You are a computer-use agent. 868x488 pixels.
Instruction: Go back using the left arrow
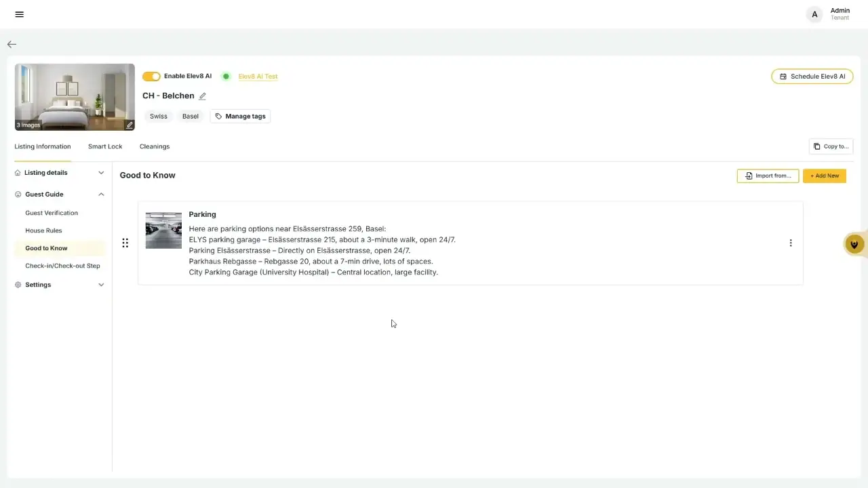[x=12, y=44]
